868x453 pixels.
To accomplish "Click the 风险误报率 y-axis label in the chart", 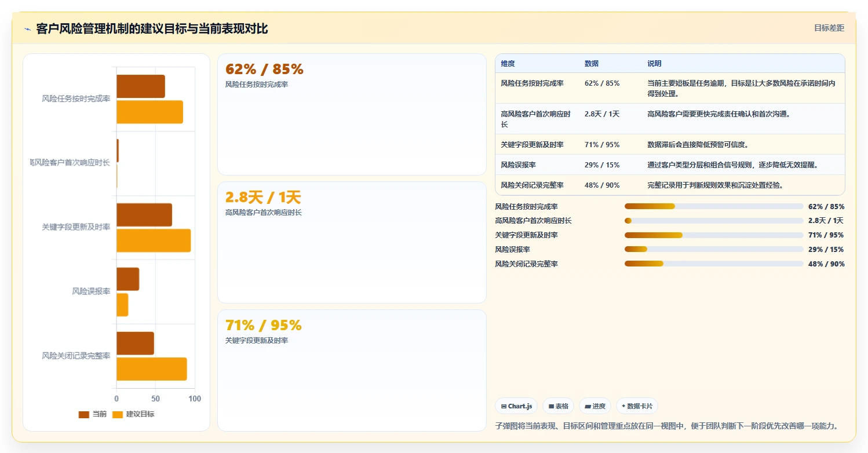I will tap(91, 291).
